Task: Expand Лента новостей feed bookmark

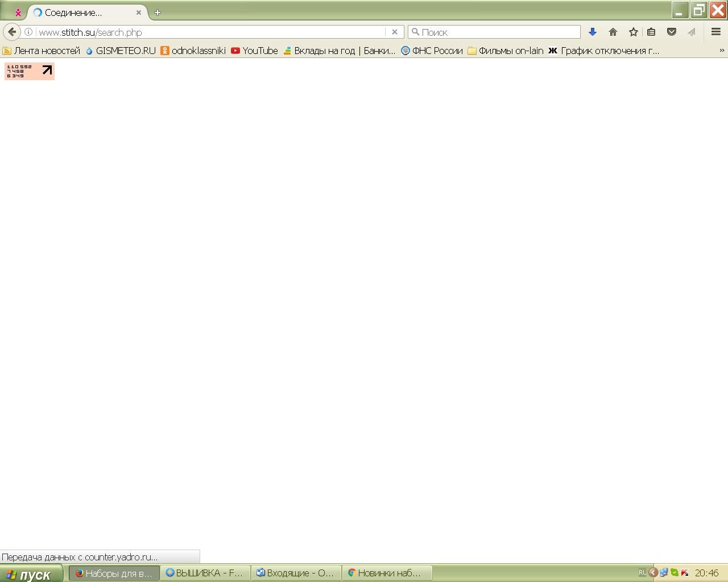Action: click(42, 51)
